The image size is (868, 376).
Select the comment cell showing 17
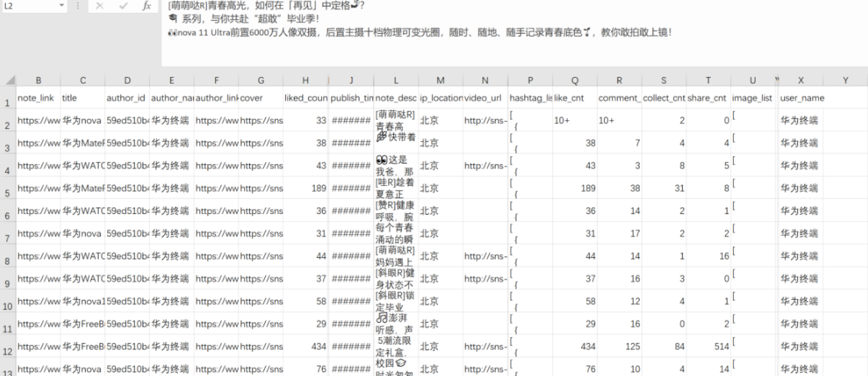(x=619, y=233)
